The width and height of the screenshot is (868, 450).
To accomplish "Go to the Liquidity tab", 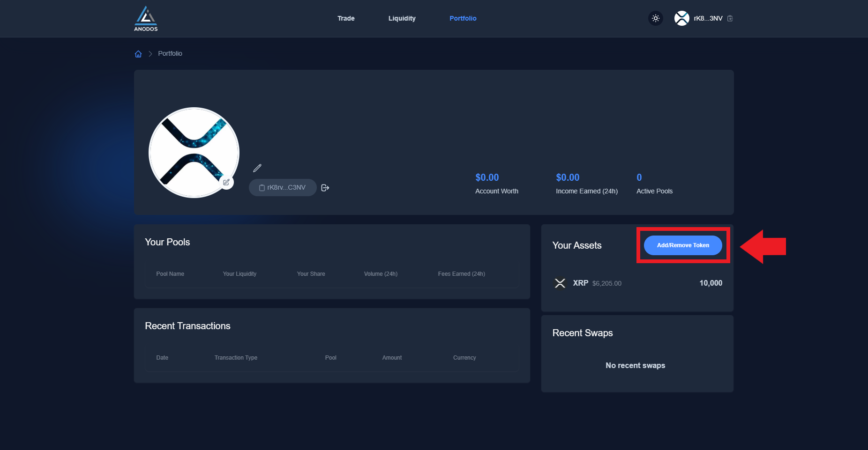I will tap(402, 18).
